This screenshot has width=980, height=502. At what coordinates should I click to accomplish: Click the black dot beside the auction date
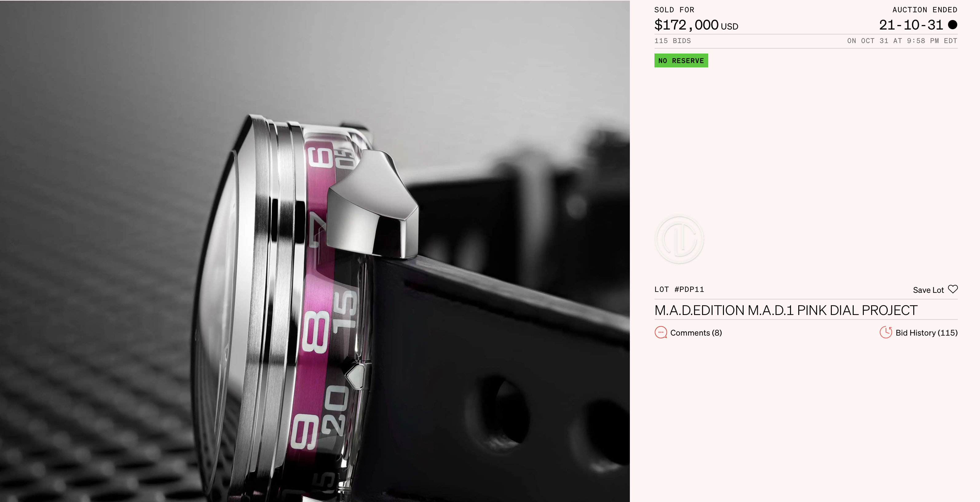tap(953, 25)
